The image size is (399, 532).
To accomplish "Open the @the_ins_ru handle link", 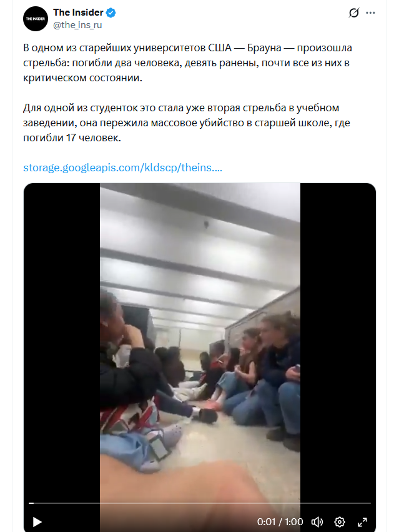I will 77,25.
